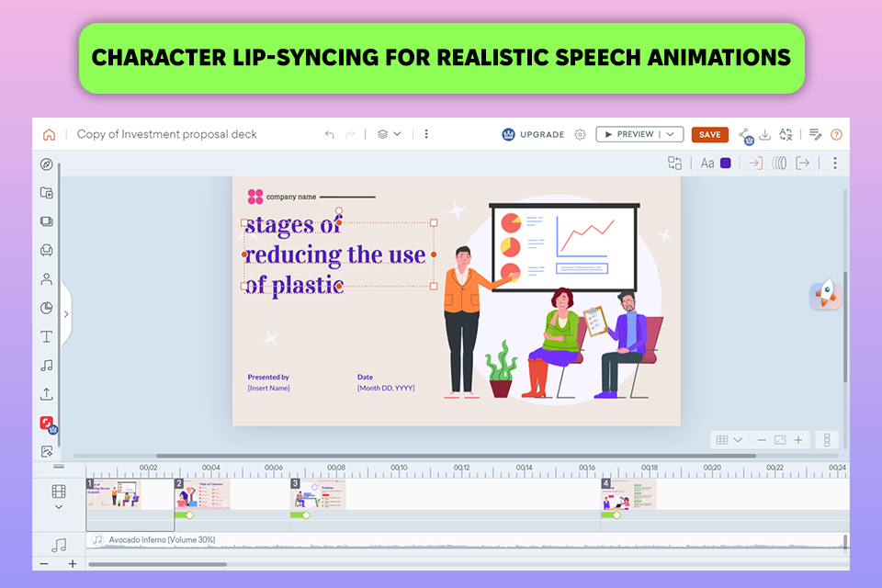Viewport: 882px width, 588px height.
Task: Zoom in the timeline with plus
Action: (73, 564)
